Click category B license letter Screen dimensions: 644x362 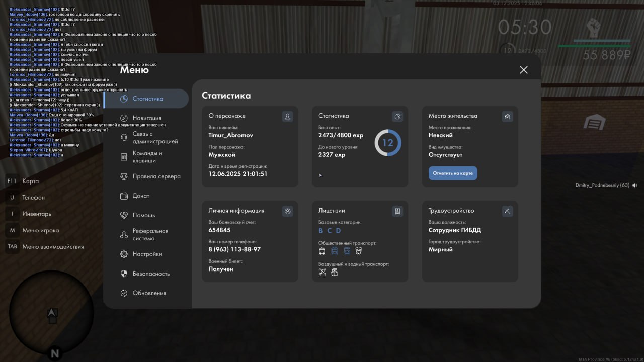pos(321,231)
